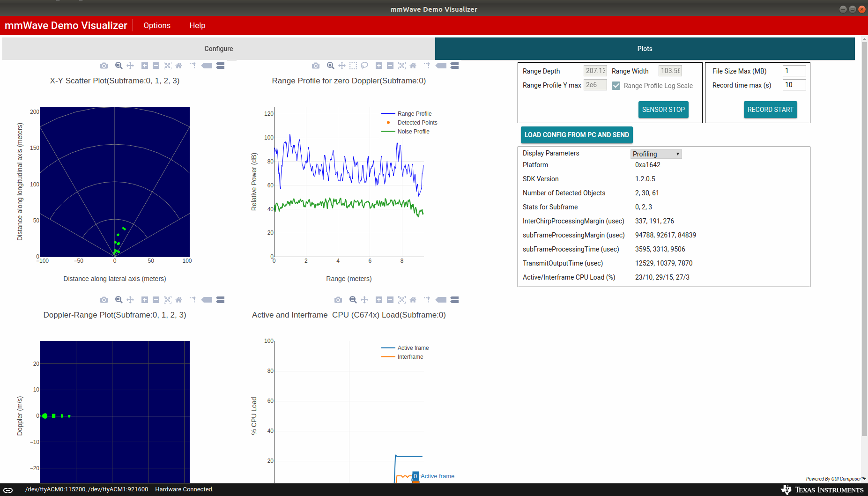
Task: Click the SDK Version value 1.2.0.5
Action: (x=645, y=179)
